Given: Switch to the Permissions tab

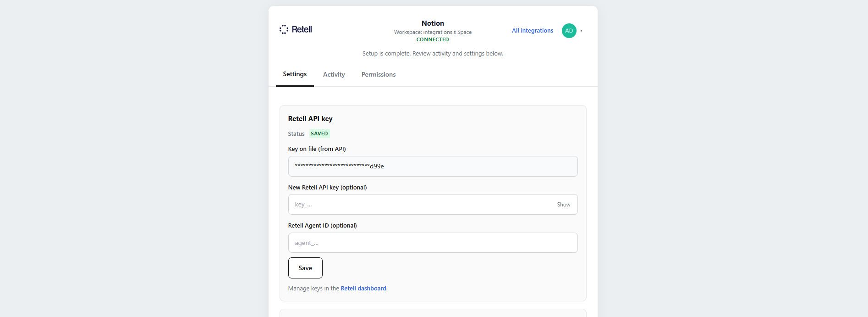Looking at the screenshot, I should coord(379,74).
